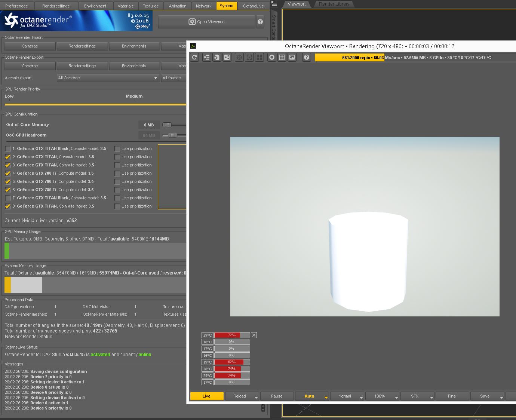Open viewport help question-mark icon
This screenshot has height=420, width=516.
306,57
